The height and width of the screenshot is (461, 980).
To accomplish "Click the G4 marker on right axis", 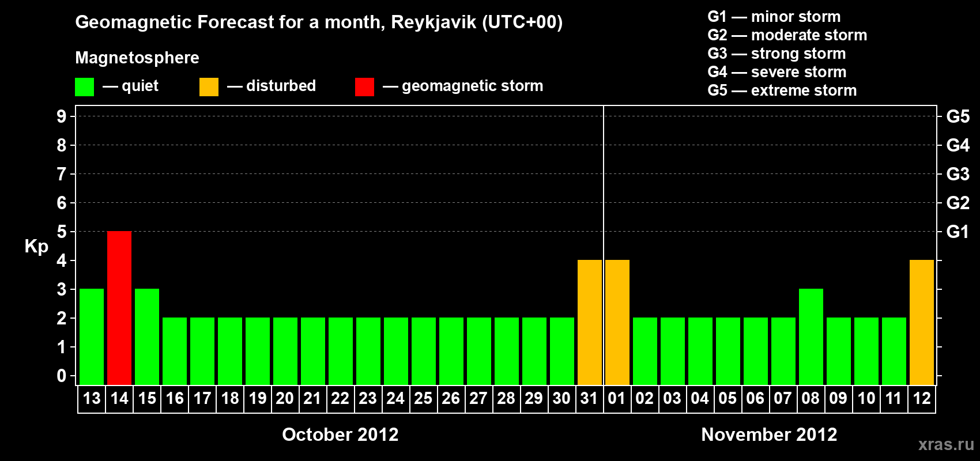I will [x=958, y=145].
